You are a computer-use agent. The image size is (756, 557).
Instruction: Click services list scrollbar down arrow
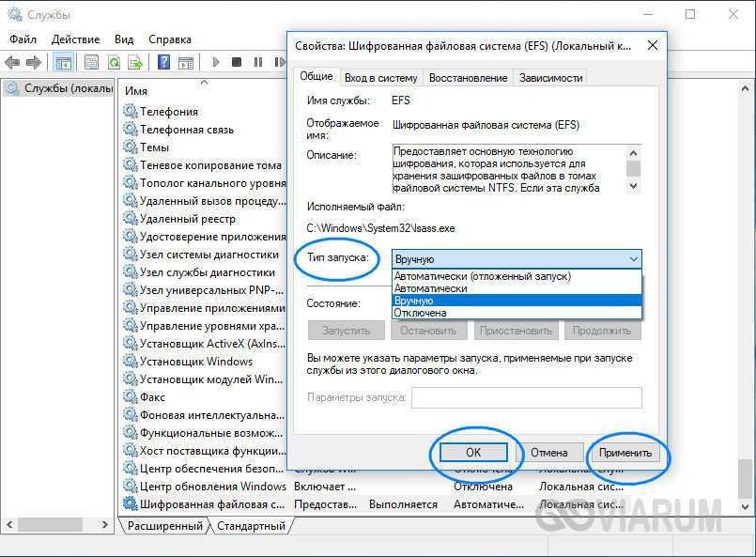[x=745, y=506]
